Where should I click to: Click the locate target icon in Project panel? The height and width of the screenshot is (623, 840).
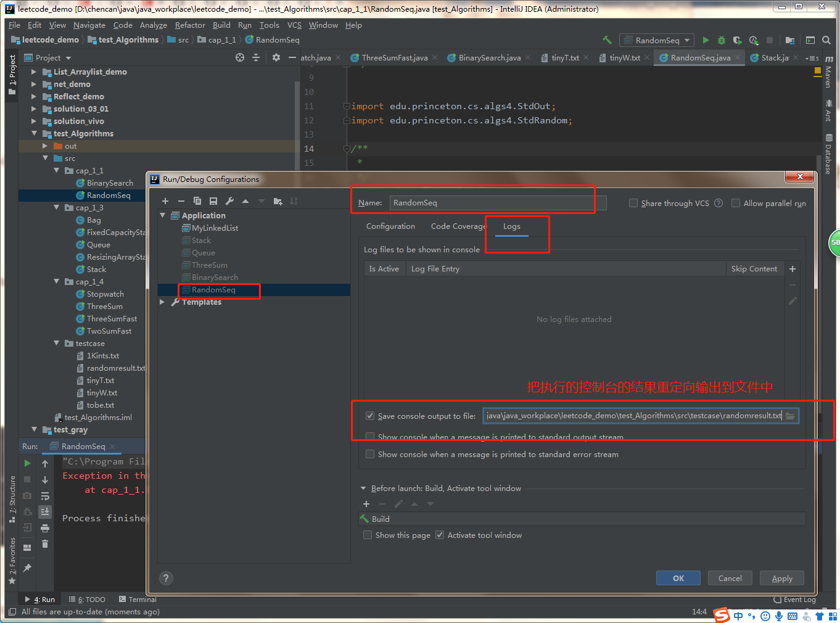click(x=240, y=57)
